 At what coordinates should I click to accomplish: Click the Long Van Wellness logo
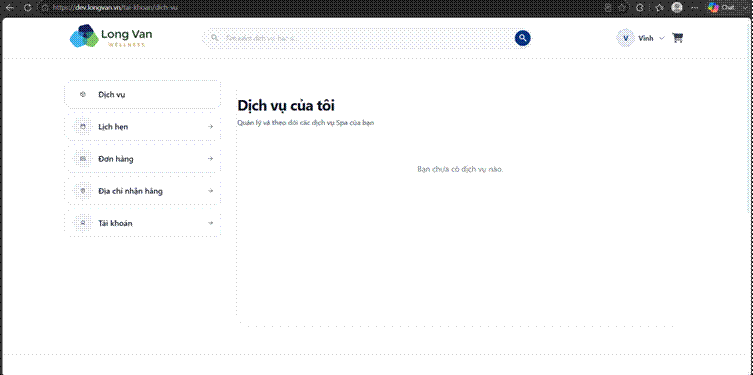coord(111,36)
